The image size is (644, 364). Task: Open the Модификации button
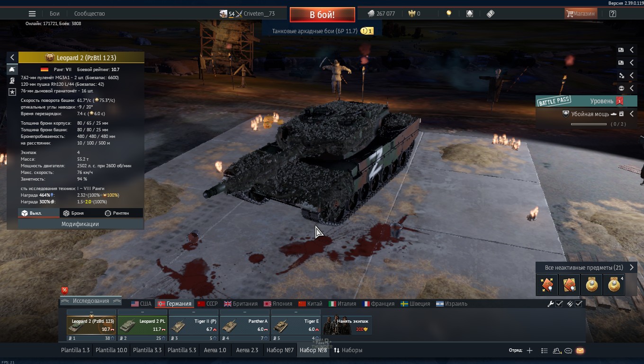80,224
